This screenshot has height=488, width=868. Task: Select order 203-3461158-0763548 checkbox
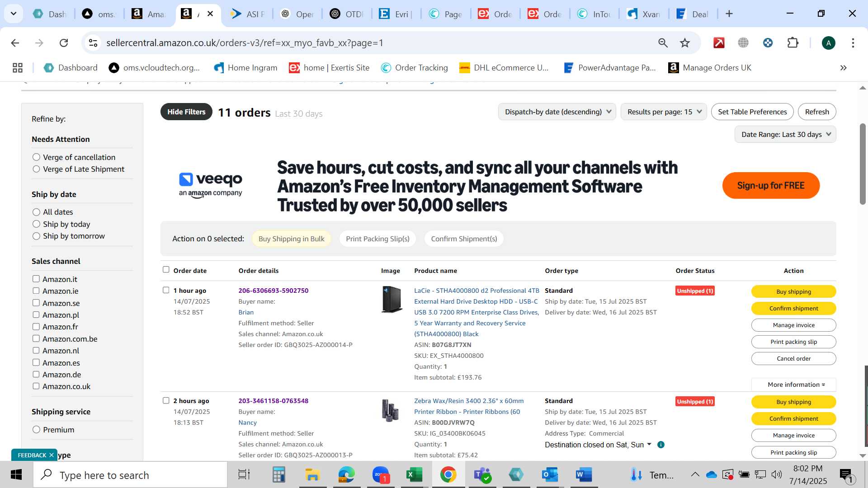tap(166, 400)
